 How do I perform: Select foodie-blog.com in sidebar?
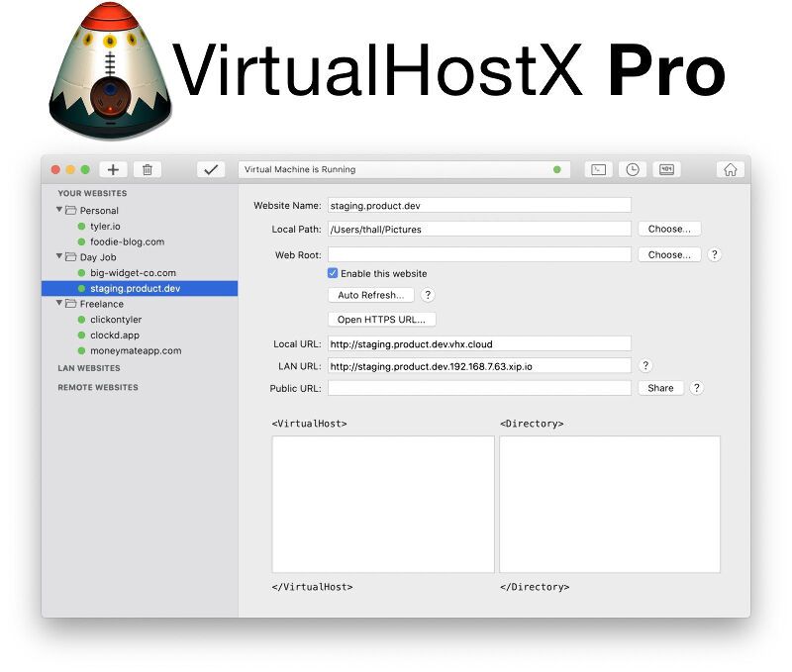pos(127,241)
